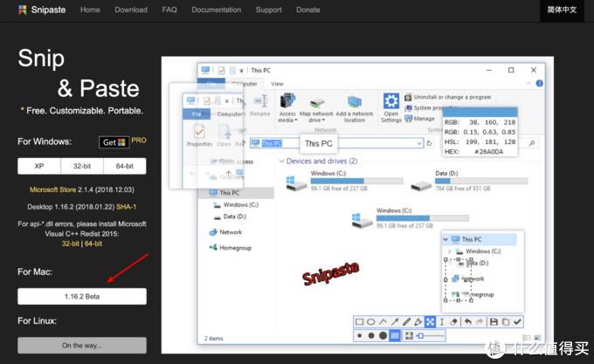Adjust the mosaic strength slider handle

(x=418, y=335)
